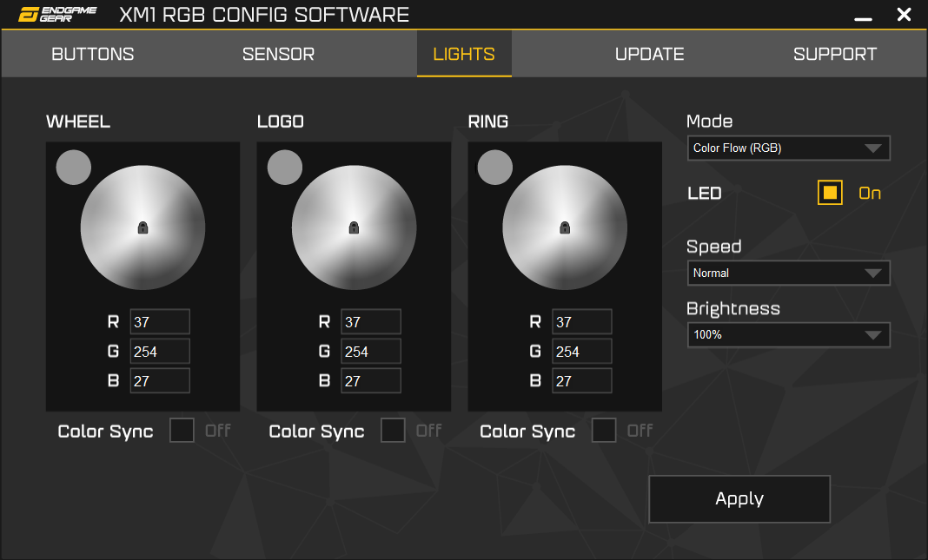Click the 'Off' label of WHEEL Color Sync
The width and height of the screenshot is (928, 560).
(218, 431)
